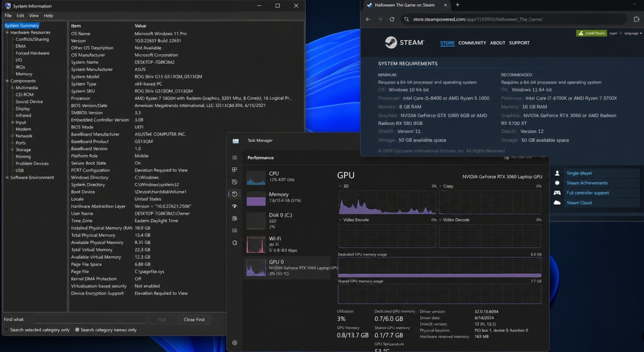Screen dimensions: 644x352
Task: Open Steam COMMUNITY tab
Action: tap(472, 43)
